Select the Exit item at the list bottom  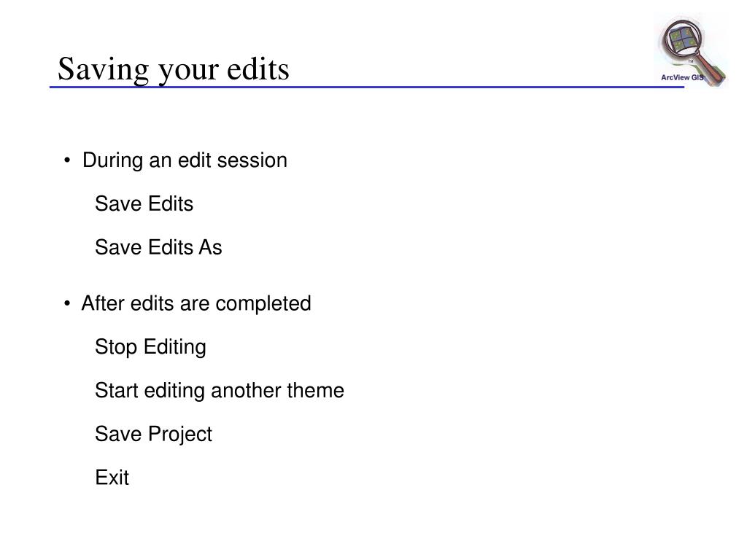112,477
